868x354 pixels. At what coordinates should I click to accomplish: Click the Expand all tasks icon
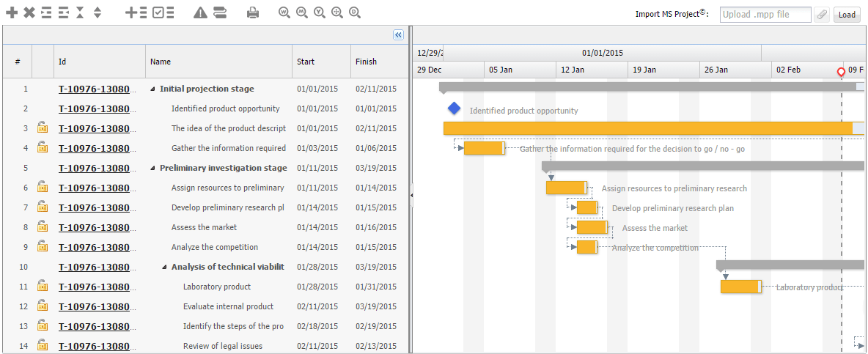pyautogui.click(x=98, y=12)
